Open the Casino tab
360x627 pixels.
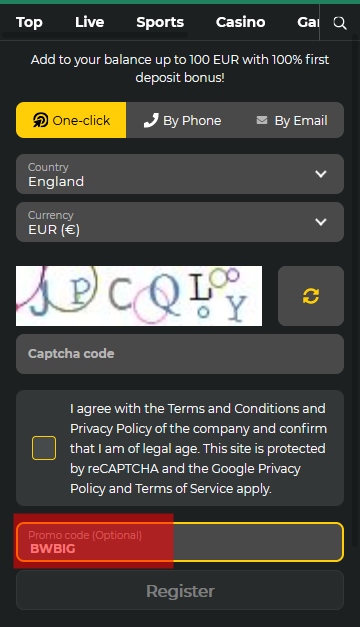point(240,22)
